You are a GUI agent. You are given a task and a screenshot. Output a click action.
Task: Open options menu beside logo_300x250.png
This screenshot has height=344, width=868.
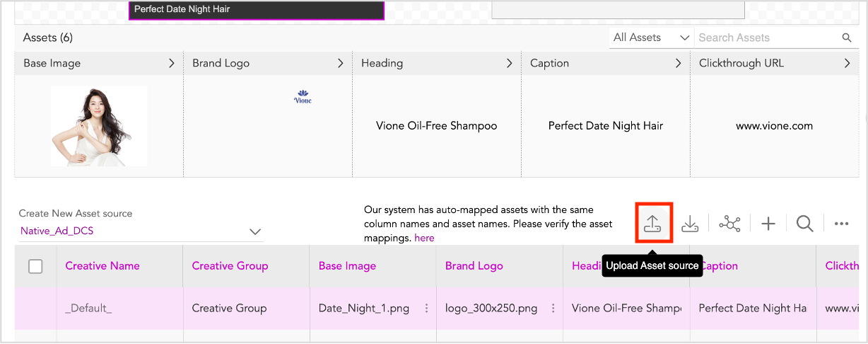[x=553, y=309]
